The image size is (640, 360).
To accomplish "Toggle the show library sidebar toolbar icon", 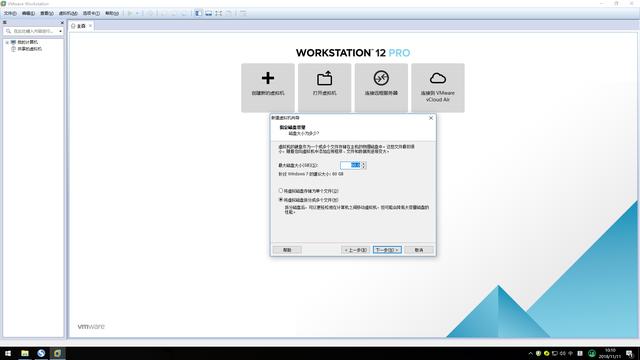I will 198,13.
